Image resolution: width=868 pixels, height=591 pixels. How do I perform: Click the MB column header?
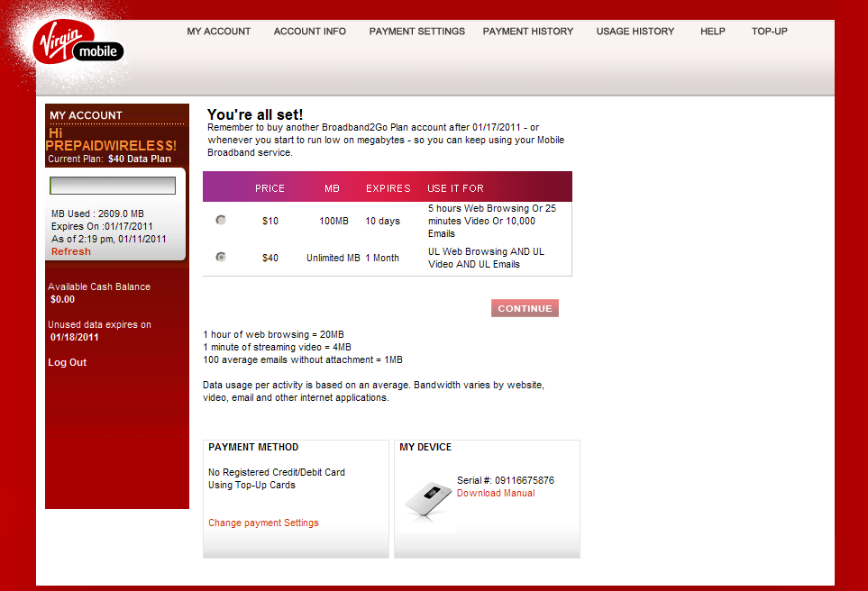[332, 188]
